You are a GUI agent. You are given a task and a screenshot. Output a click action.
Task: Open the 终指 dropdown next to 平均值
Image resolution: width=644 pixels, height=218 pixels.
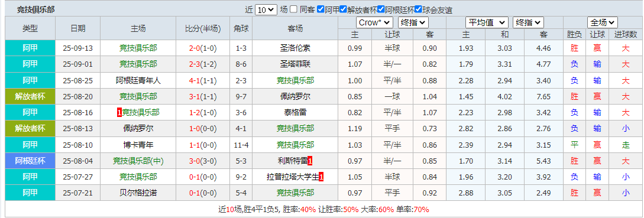click(528, 22)
